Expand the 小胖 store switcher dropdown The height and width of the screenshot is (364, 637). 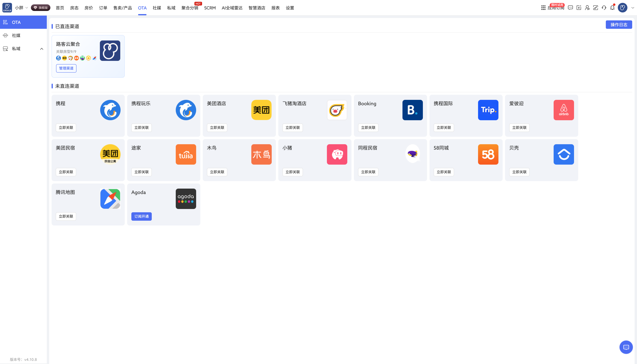(21, 8)
